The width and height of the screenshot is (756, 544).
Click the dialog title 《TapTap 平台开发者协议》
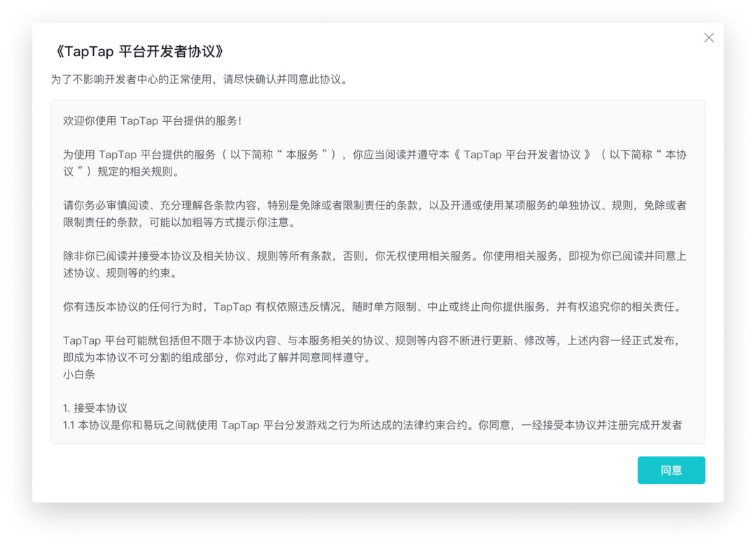point(139,51)
